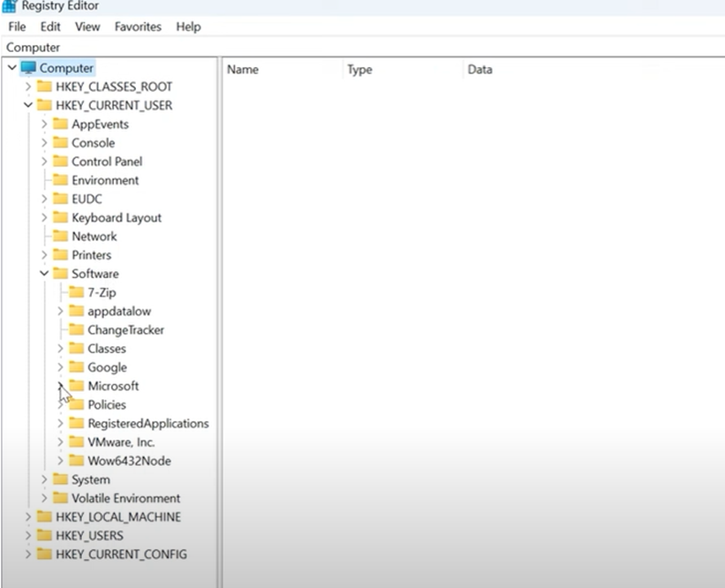
Task: Click the 7-Zip key folder icon
Action: (x=76, y=292)
